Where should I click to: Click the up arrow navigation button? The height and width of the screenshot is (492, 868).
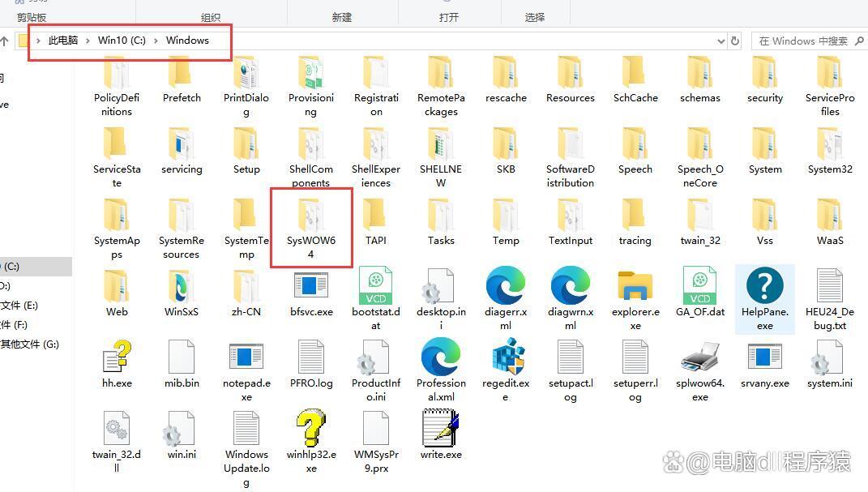4,41
